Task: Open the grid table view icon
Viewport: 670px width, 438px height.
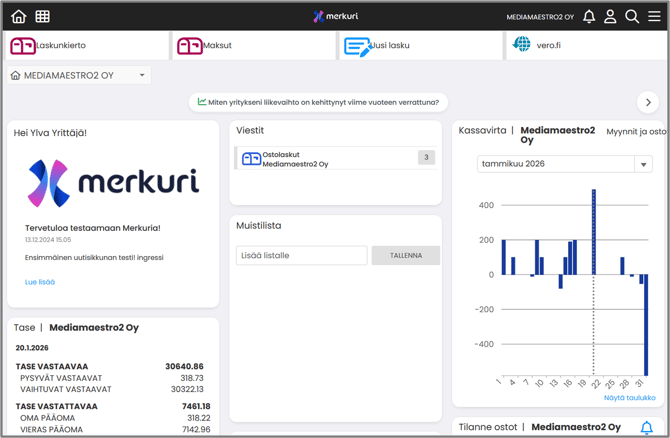Action: pos(43,16)
